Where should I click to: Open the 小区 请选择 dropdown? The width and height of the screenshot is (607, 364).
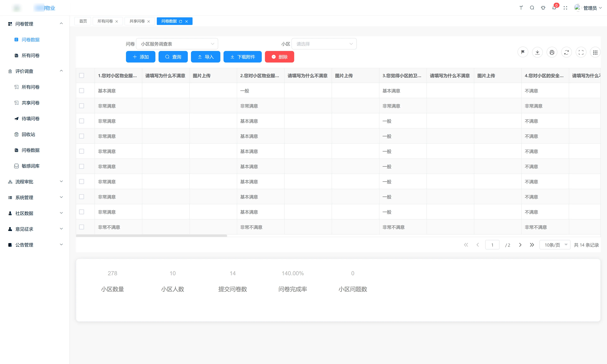[324, 44]
